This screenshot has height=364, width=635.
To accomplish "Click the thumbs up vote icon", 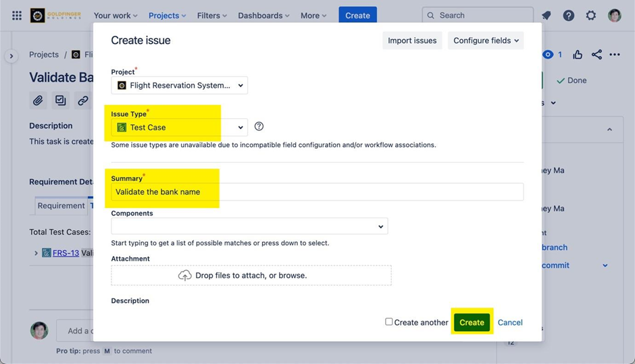I will tap(578, 55).
